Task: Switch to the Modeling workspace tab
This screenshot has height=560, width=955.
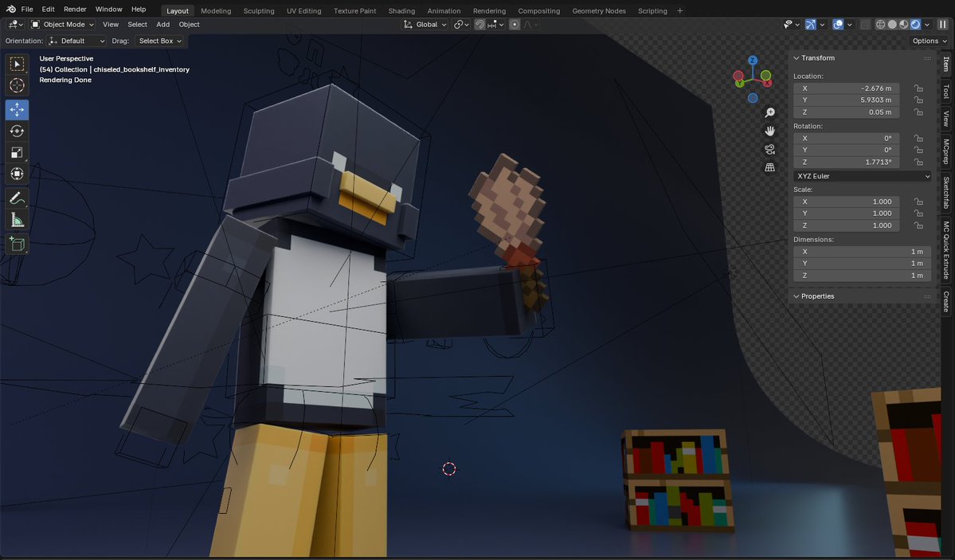Action: [x=216, y=11]
